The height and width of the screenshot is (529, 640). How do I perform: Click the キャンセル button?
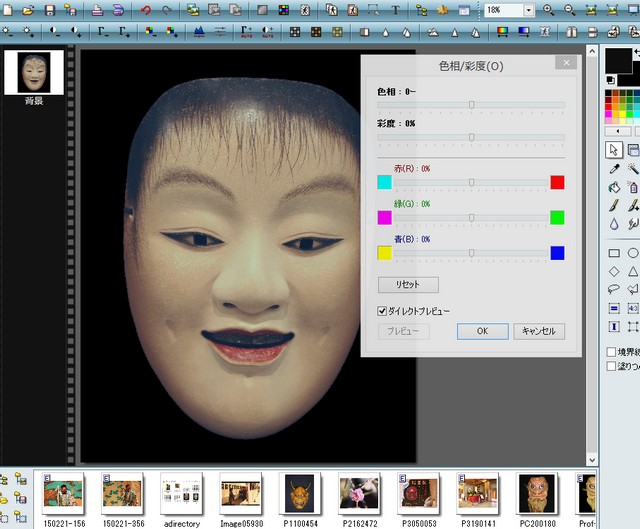[540, 331]
